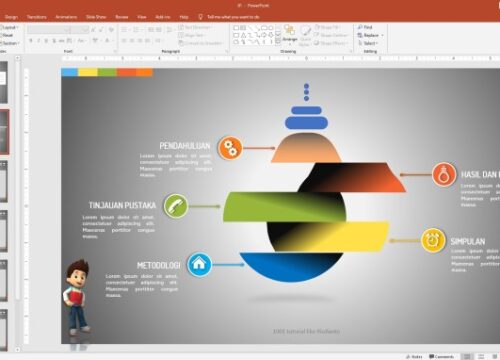Click the Bullets list icon

click(124, 30)
